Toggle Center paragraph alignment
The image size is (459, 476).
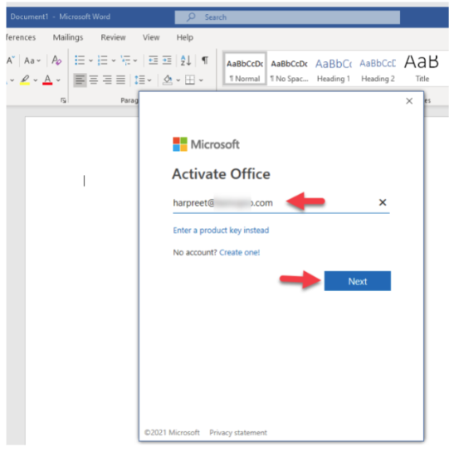click(x=94, y=80)
